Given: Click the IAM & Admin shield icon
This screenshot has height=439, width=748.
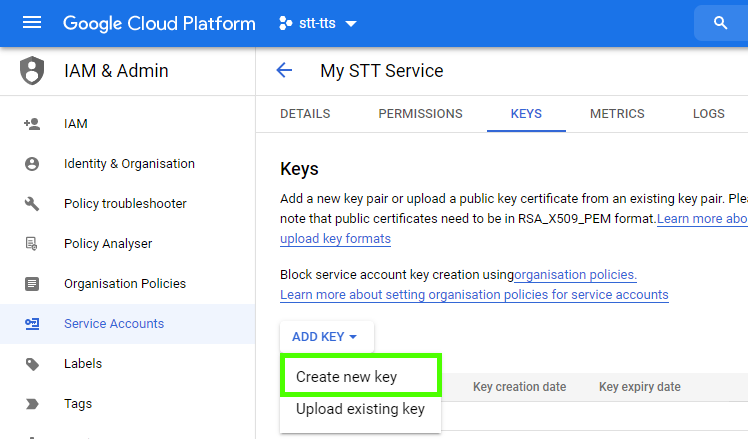Looking at the screenshot, I should [32, 71].
